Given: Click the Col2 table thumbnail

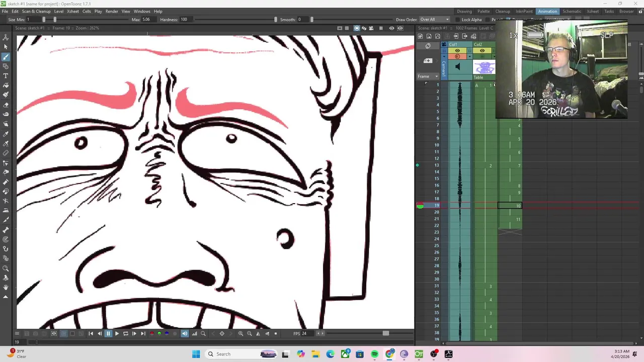Looking at the screenshot, I should pos(484,67).
